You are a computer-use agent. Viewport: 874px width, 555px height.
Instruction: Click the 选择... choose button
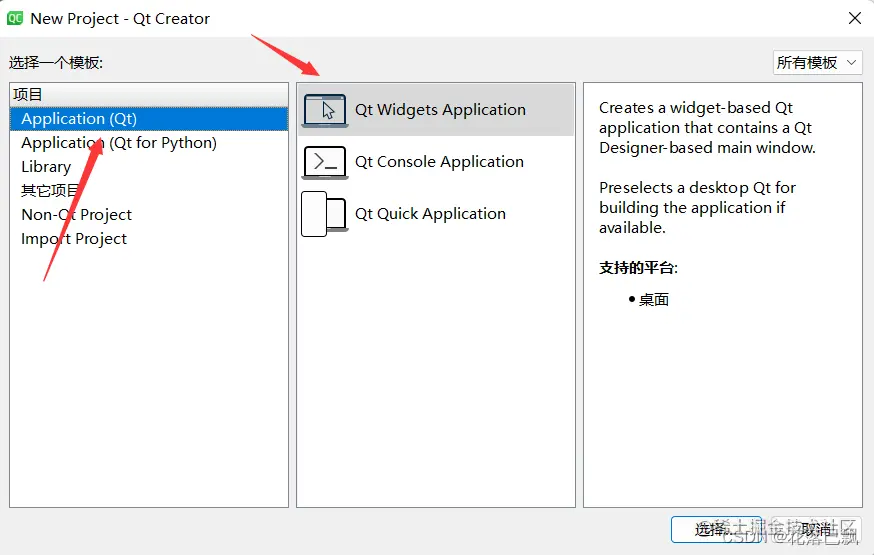[716, 529]
